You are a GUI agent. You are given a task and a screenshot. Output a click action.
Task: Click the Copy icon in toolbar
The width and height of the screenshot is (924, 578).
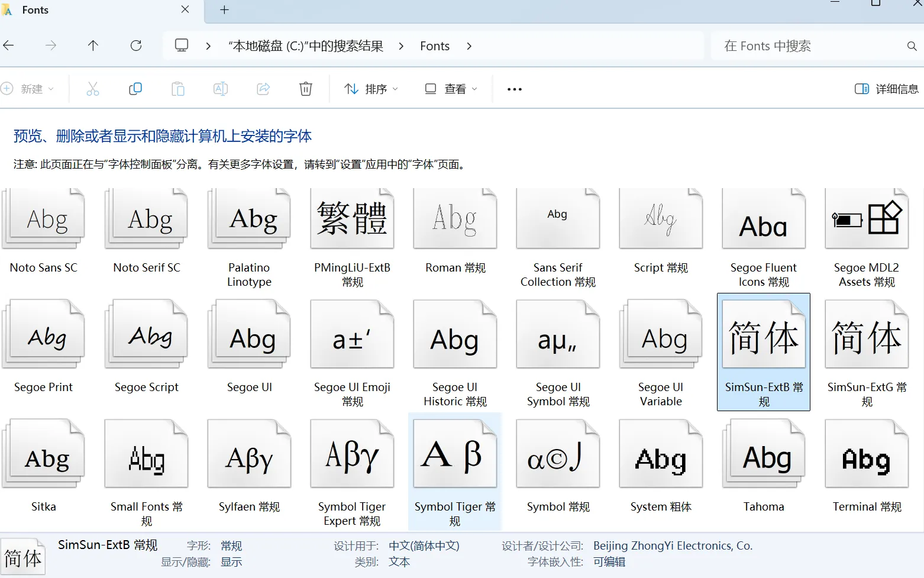(135, 89)
